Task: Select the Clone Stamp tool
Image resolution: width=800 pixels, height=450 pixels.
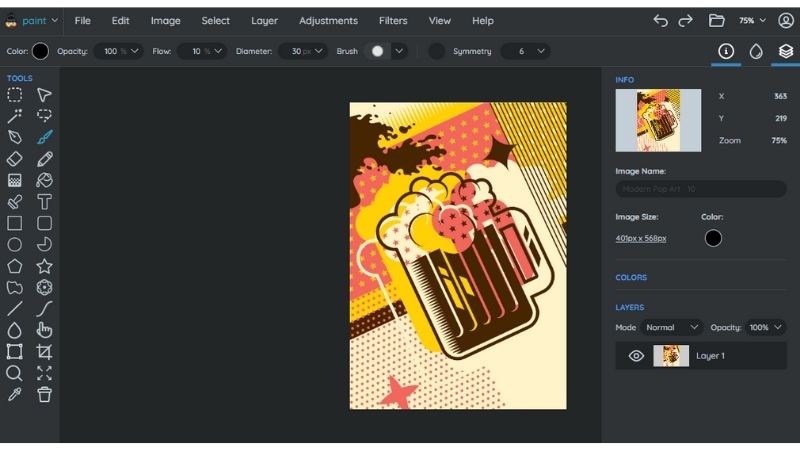Action: click(14, 202)
